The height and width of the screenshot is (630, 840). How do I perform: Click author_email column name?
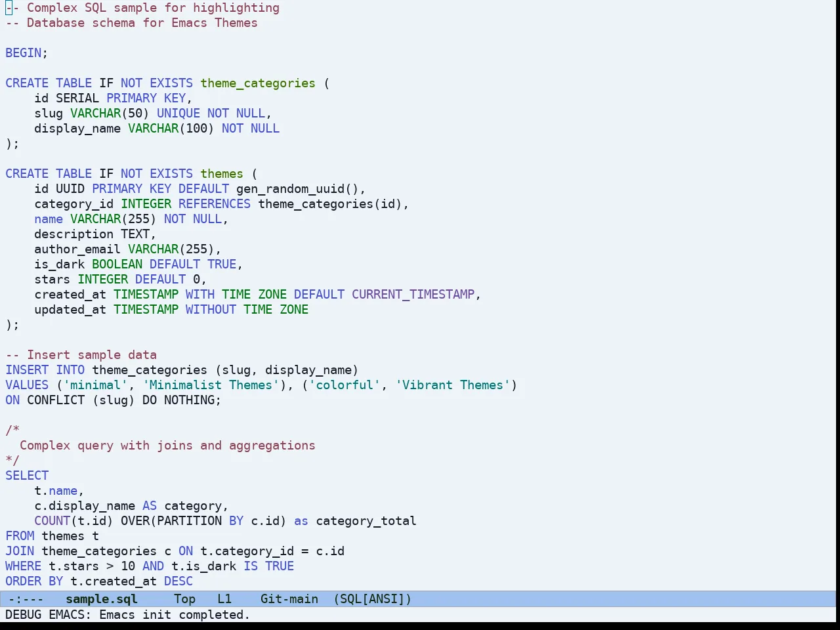click(x=77, y=249)
